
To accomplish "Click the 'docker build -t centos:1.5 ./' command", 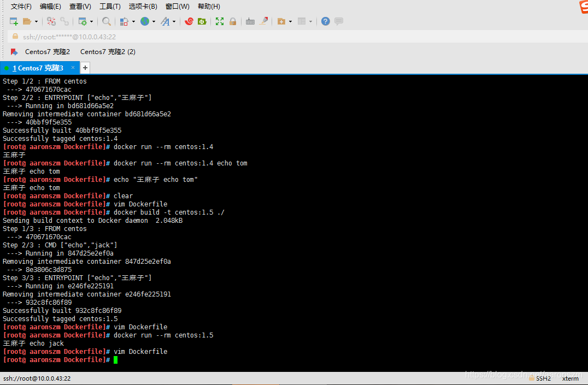I will tap(169, 212).
